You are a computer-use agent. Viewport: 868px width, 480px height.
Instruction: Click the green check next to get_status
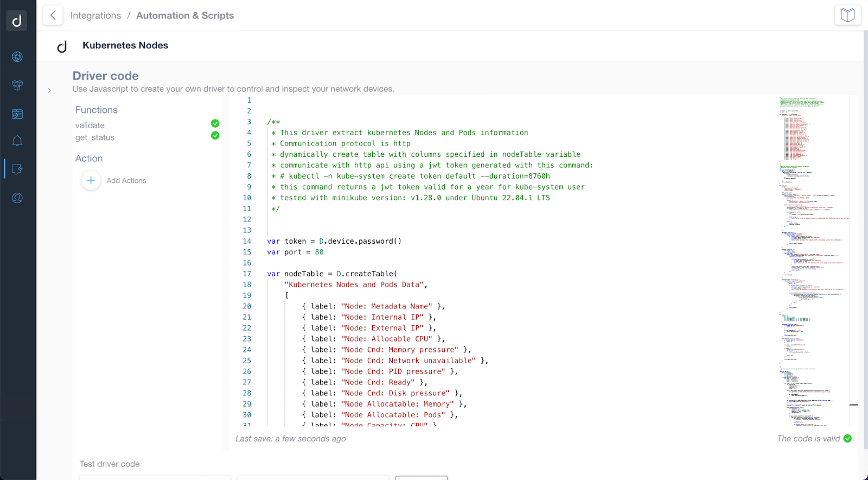[x=215, y=136]
